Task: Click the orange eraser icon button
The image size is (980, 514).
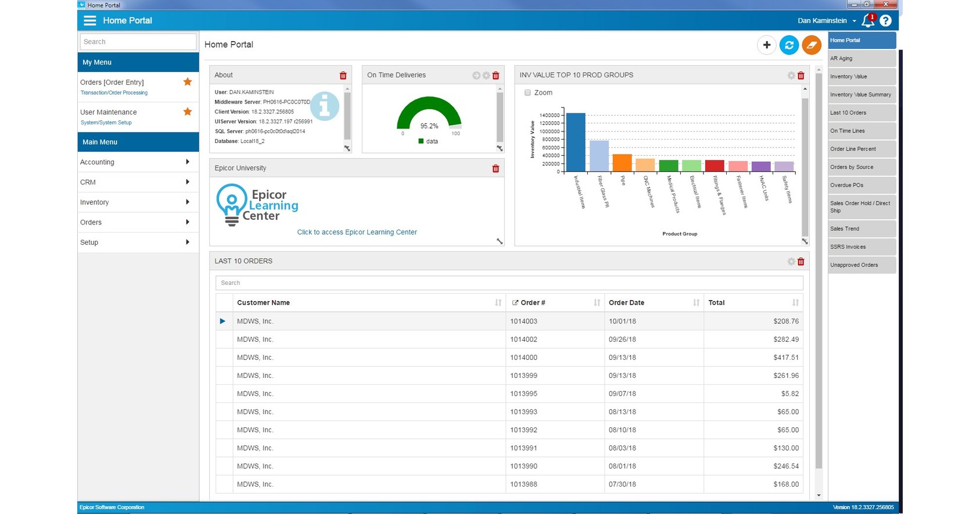Action: [x=812, y=45]
